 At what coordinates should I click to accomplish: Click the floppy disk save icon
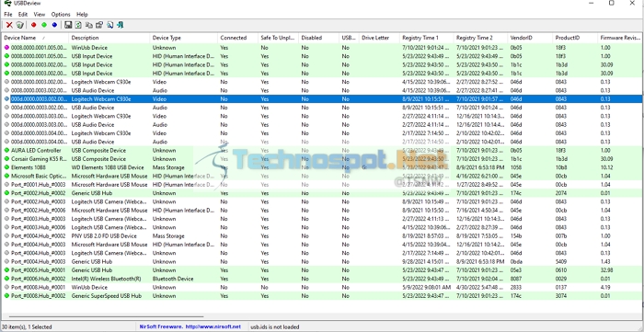[x=68, y=25]
